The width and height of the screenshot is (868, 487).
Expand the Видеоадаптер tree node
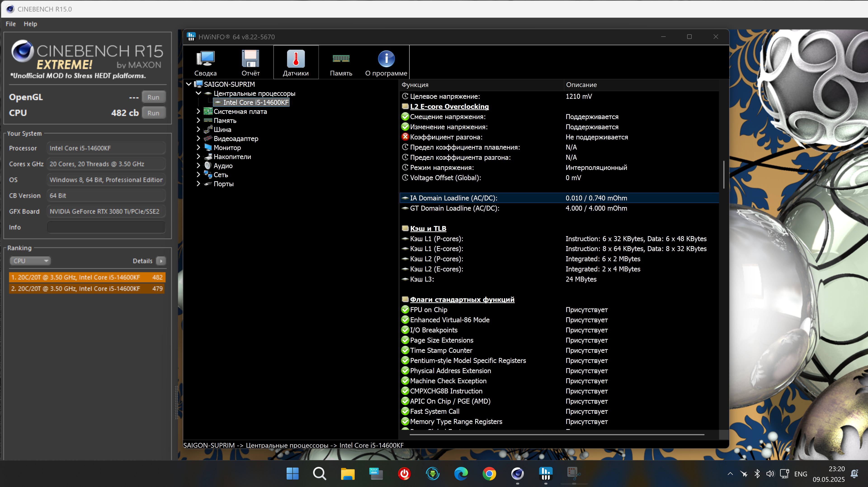pos(198,139)
